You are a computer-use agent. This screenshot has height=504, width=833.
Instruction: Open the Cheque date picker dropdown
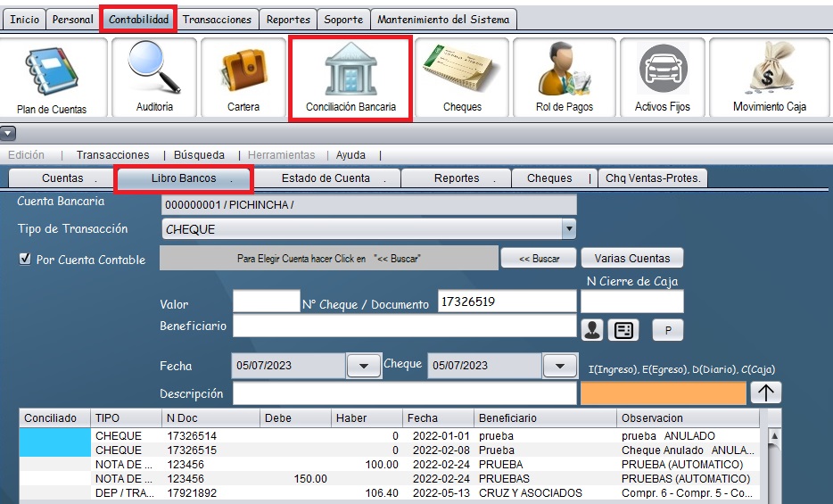coord(559,366)
